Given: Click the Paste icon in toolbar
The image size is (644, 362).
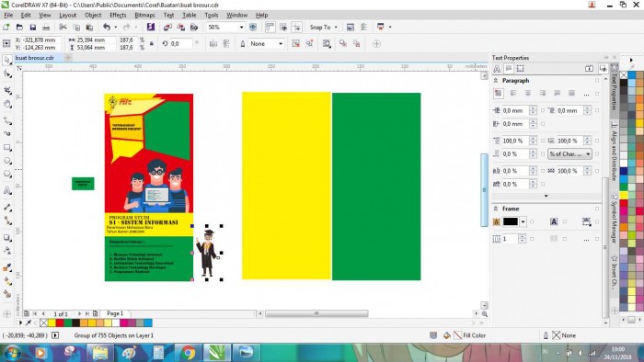Looking at the screenshot, I should pos(89,27).
